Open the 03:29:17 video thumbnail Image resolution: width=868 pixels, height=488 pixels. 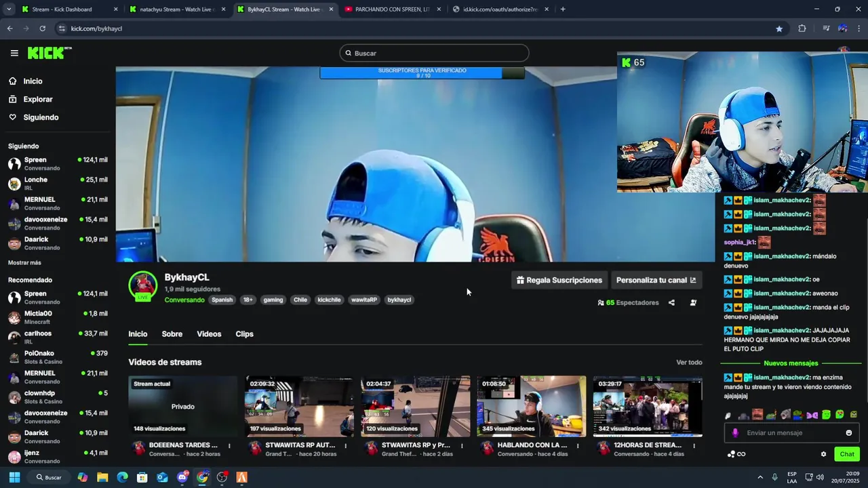pyautogui.click(x=648, y=406)
